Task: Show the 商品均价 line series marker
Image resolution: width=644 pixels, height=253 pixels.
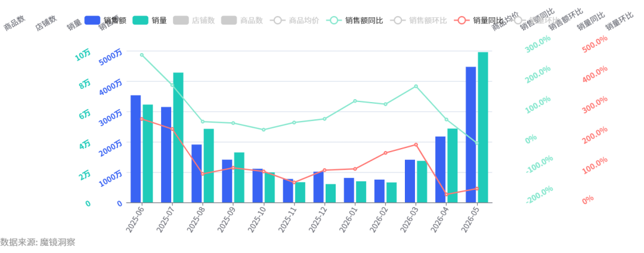Action: [278, 20]
